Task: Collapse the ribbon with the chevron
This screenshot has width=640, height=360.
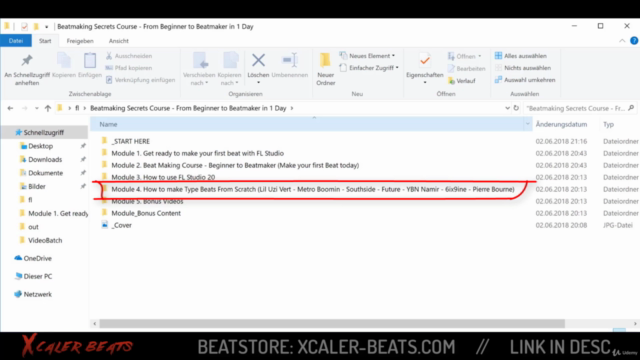Action: coord(622,41)
